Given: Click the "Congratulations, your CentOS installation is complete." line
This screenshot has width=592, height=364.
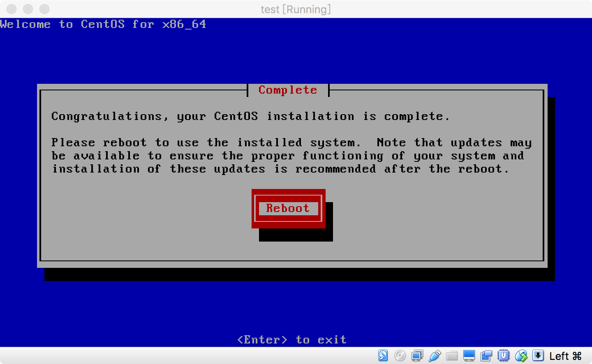Looking at the screenshot, I should [x=250, y=116].
